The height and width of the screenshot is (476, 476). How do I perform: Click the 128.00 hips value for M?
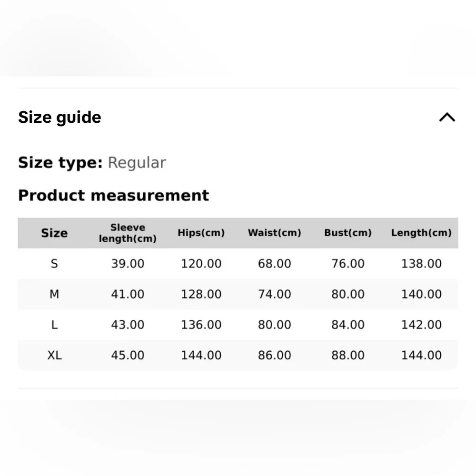coord(201,294)
